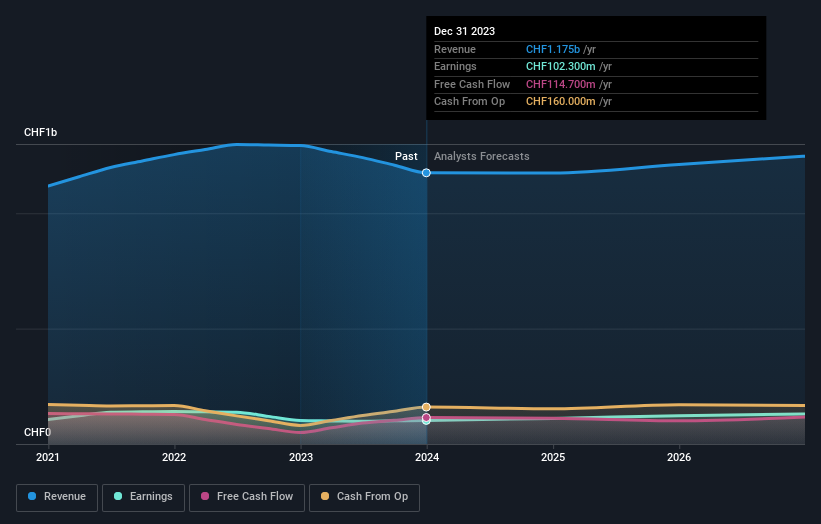Select the 2026 x-axis label
The width and height of the screenshot is (821, 524).
(x=679, y=457)
